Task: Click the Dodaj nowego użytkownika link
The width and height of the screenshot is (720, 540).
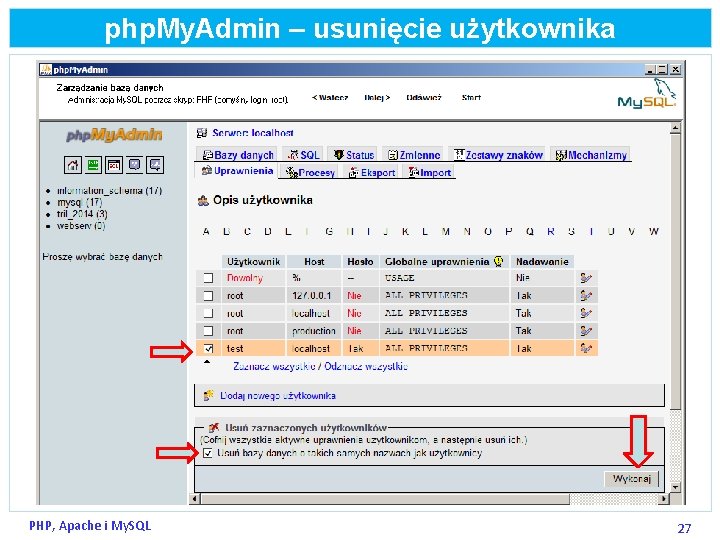Action: coord(278,395)
